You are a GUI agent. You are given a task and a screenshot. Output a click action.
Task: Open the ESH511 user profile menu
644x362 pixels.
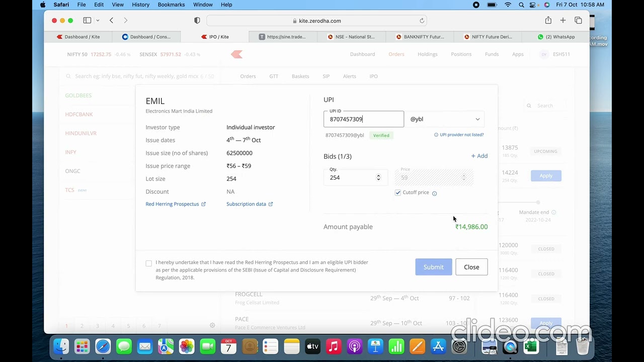click(x=555, y=54)
